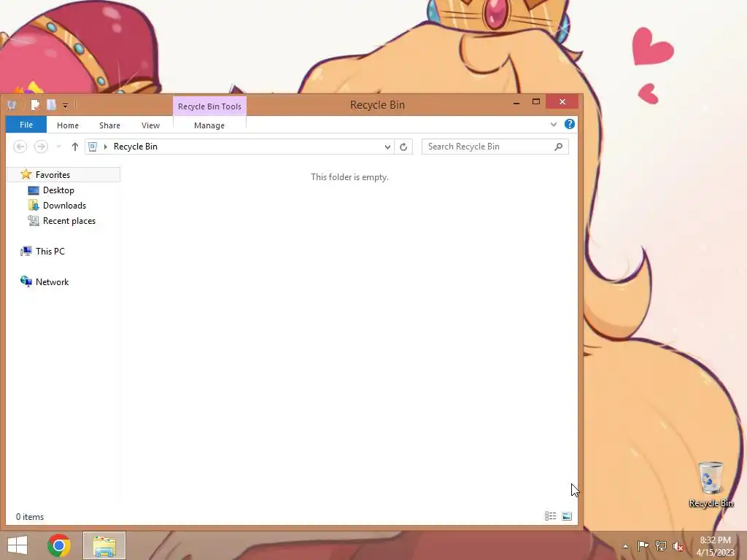Click the search magnifier icon
The width and height of the screenshot is (747, 560).
pos(558,147)
